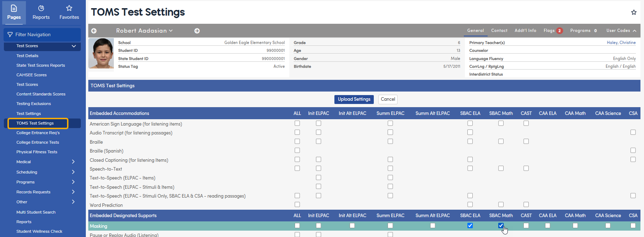Go to next student arrow

coord(197,31)
